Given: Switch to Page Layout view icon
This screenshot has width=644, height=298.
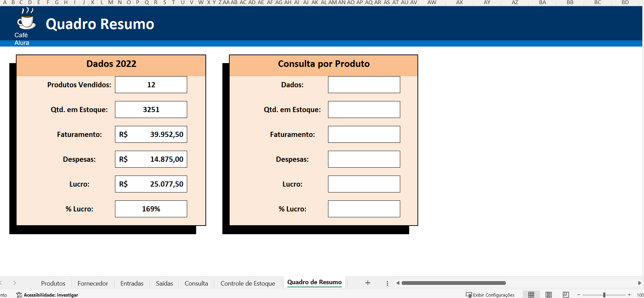Looking at the screenshot, I should point(548,295).
